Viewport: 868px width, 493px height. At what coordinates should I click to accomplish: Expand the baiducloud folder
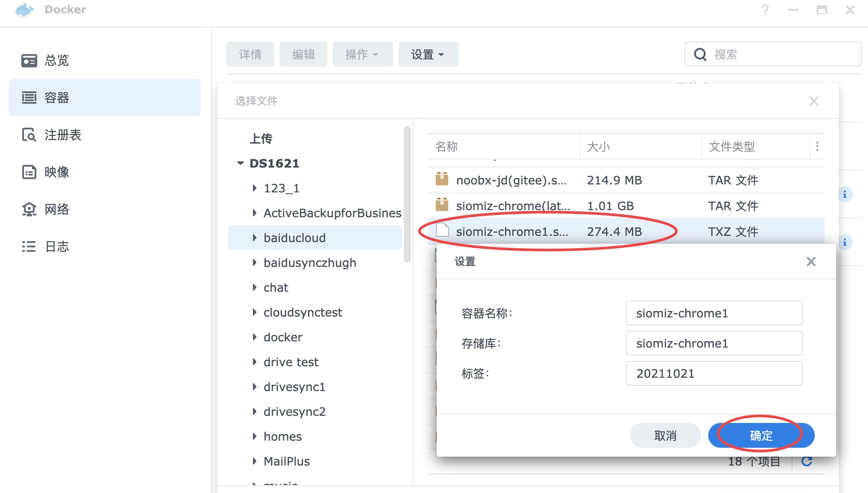[x=254, y=238]
